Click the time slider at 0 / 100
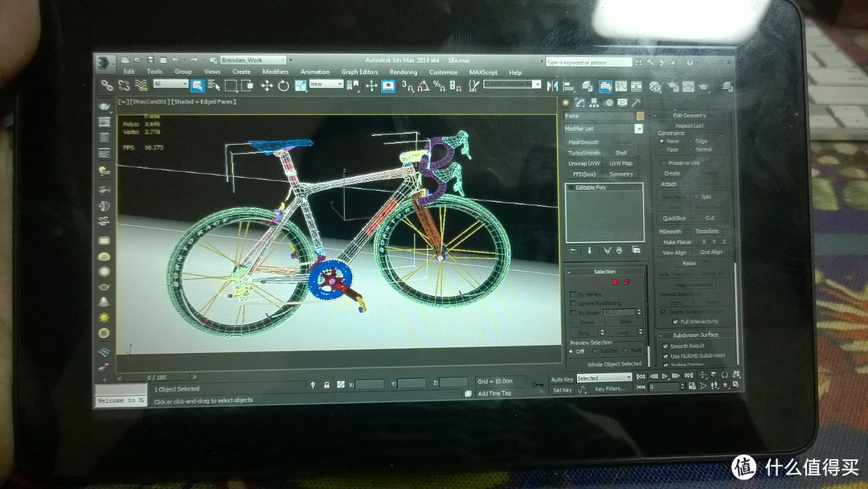The width and height of the screenshot is (868, 489). [157, 377]
